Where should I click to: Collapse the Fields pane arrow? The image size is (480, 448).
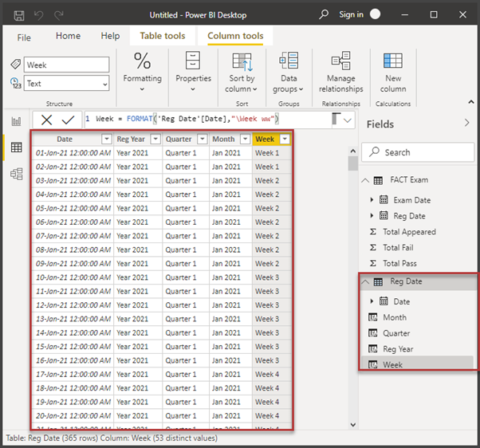pyautogui.click(x=466, y=123)
